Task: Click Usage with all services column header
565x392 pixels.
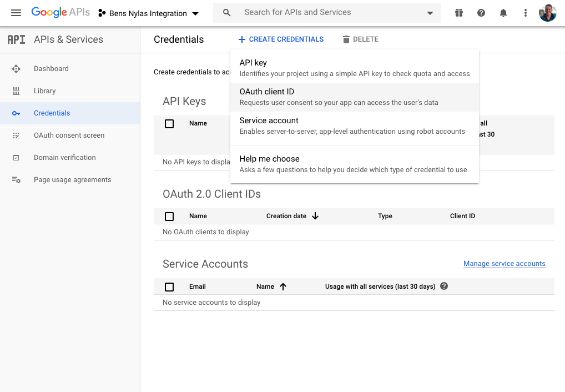Action: point(380,287)
